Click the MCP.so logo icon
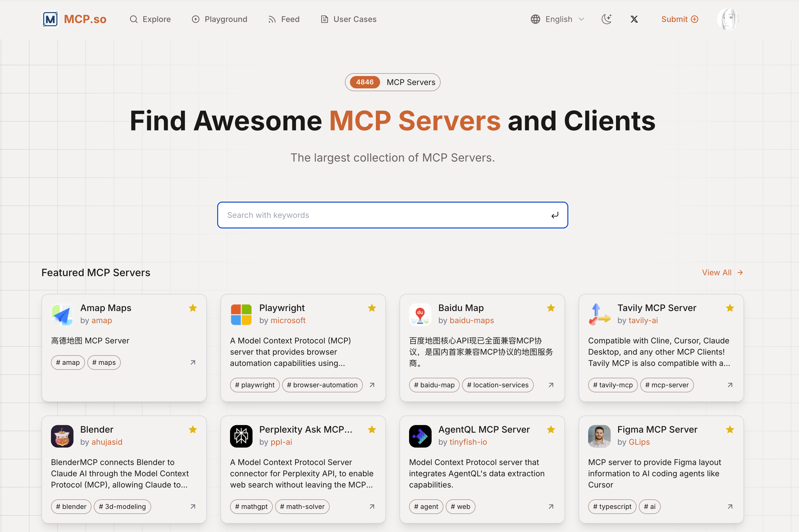 coord(50,19)
